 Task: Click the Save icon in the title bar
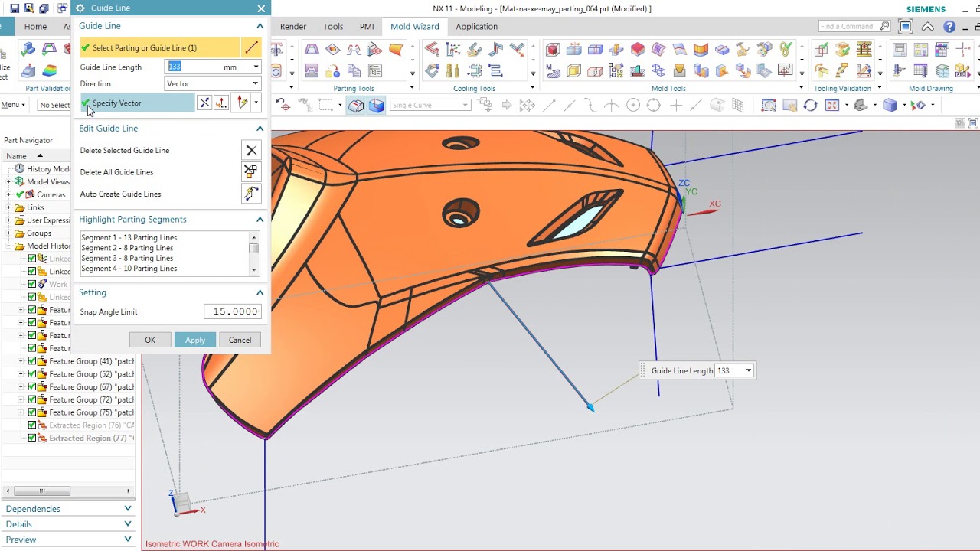[x=15, y=8]
